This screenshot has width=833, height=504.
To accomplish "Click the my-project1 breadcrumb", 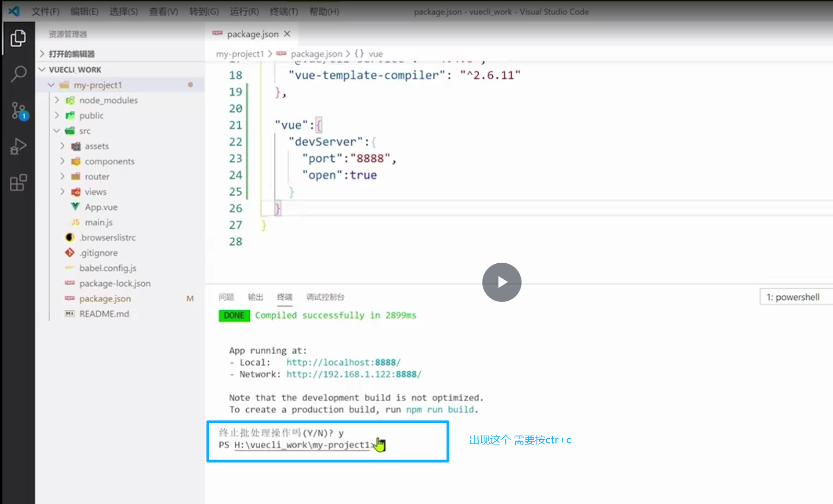I will [x=240, y=54].
